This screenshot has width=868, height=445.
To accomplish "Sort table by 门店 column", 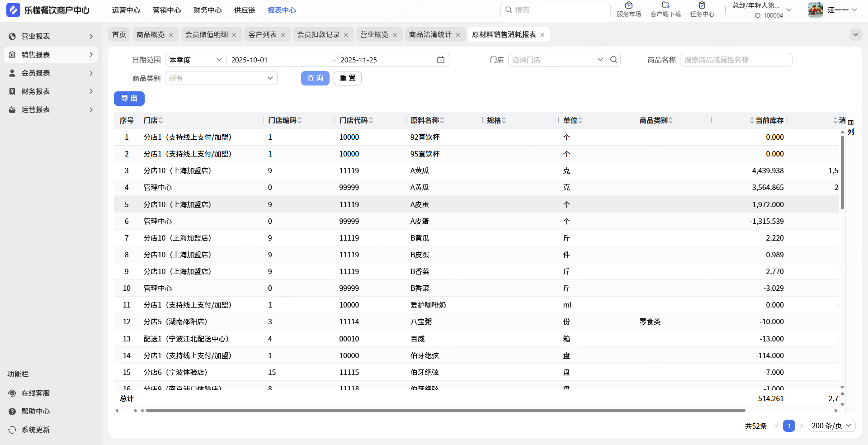I will 161,120.
